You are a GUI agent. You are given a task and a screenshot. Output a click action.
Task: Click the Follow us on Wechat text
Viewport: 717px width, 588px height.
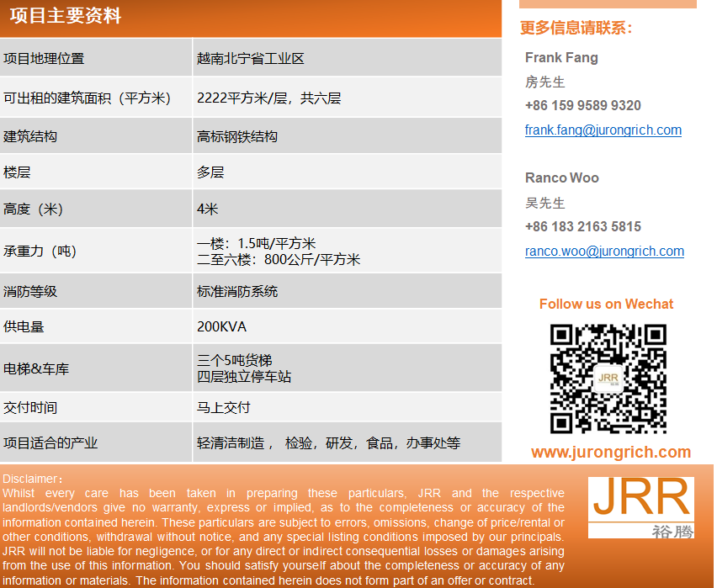click(x=606, y=305)
